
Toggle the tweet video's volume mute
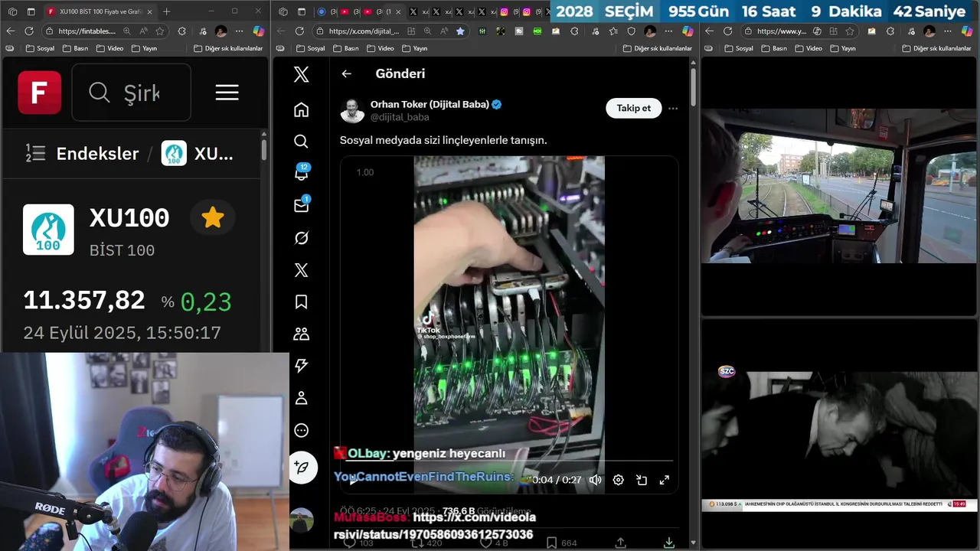(596, 480)
